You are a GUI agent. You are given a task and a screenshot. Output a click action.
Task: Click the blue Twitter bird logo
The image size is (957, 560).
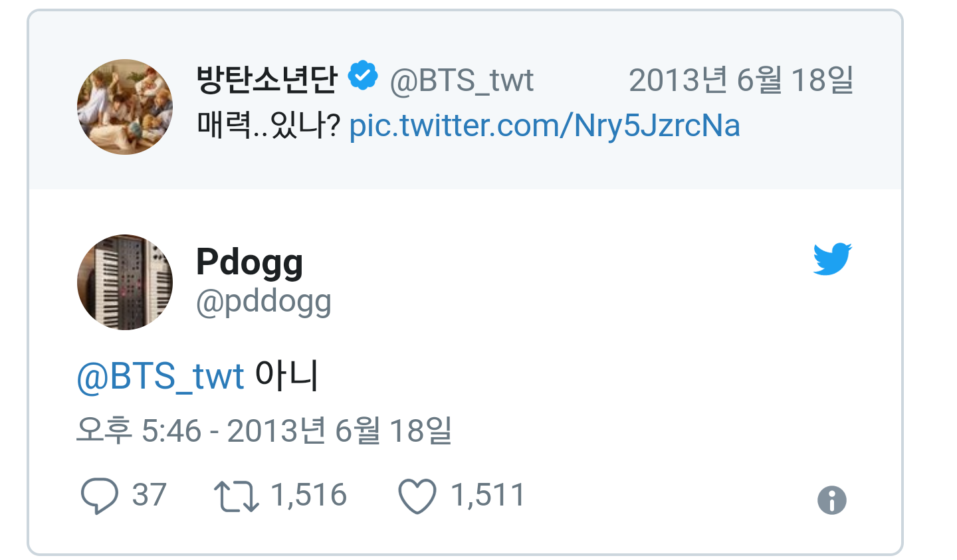[832, 258]
